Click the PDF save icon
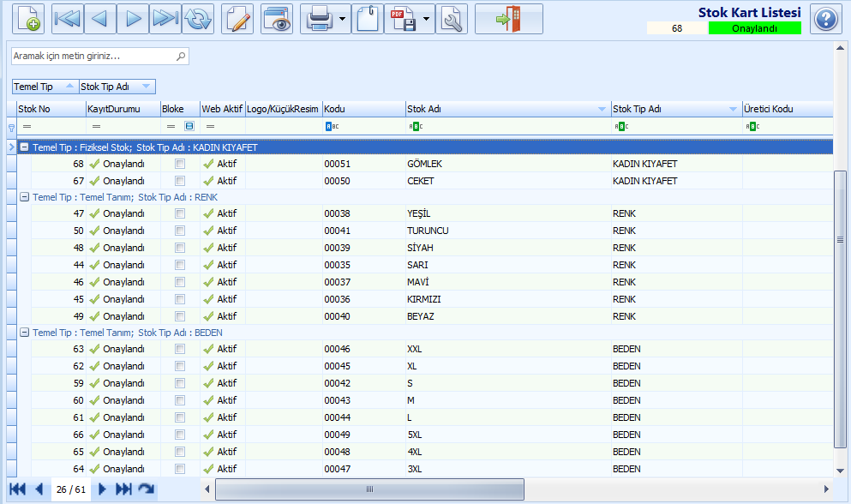The image size is (851, 504). pyautogui.click(x=404, y=19)
